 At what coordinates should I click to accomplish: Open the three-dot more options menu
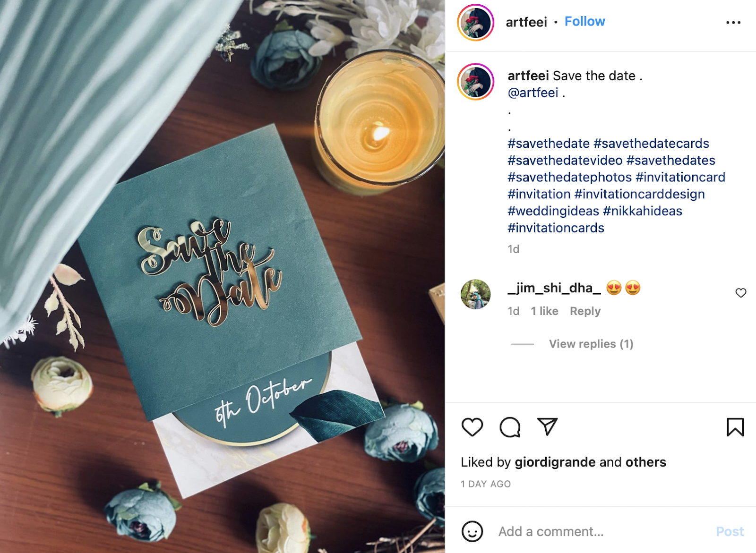[733, 22]
